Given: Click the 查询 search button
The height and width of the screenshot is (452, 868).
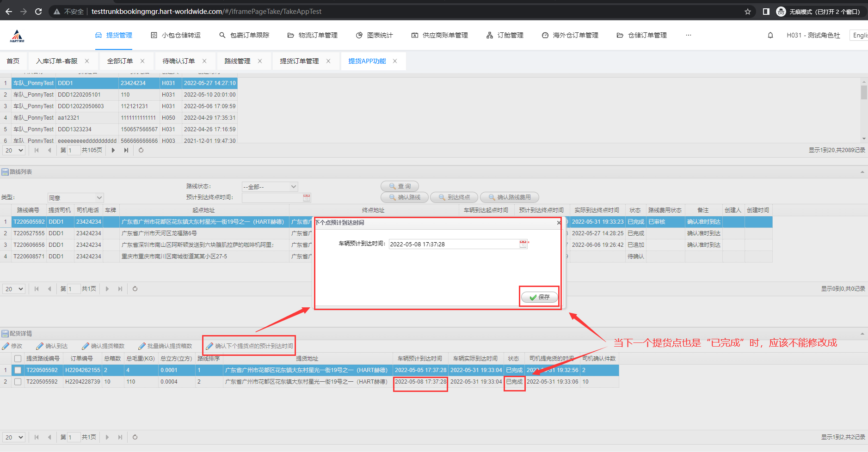Looking at the screenshot, I should (x=400, y=186).
